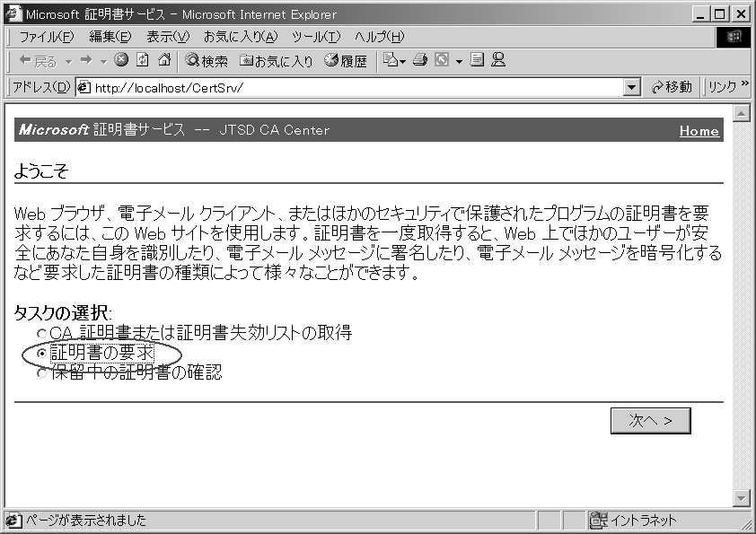Open the ヘルプ(H) menu

click(380, 37)
